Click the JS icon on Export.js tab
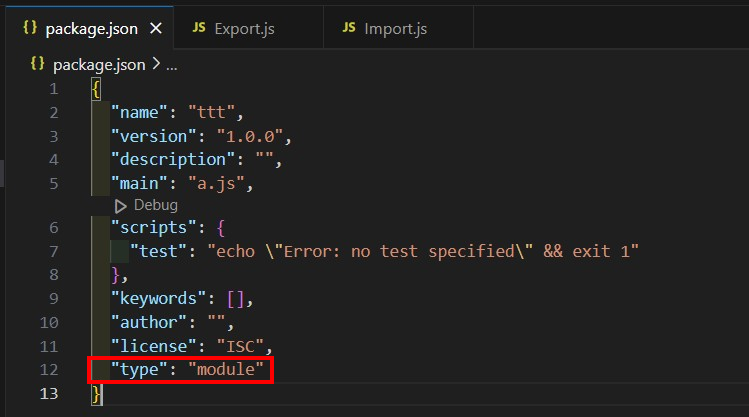Viewport: 749px width, 417px height. point(199,28)
